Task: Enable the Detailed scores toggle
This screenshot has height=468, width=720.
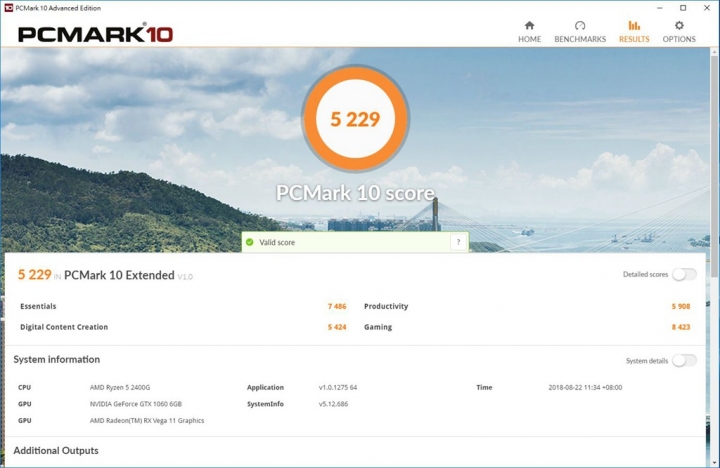Action: 684,274
